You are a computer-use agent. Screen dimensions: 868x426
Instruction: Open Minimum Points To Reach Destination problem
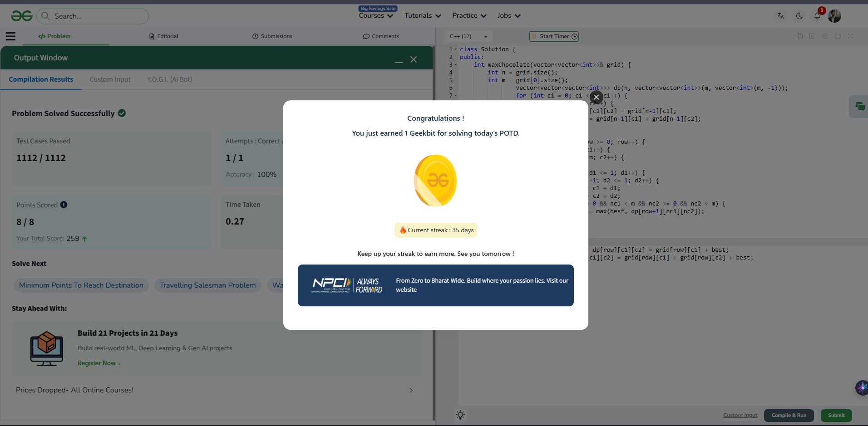click(81, 285)
